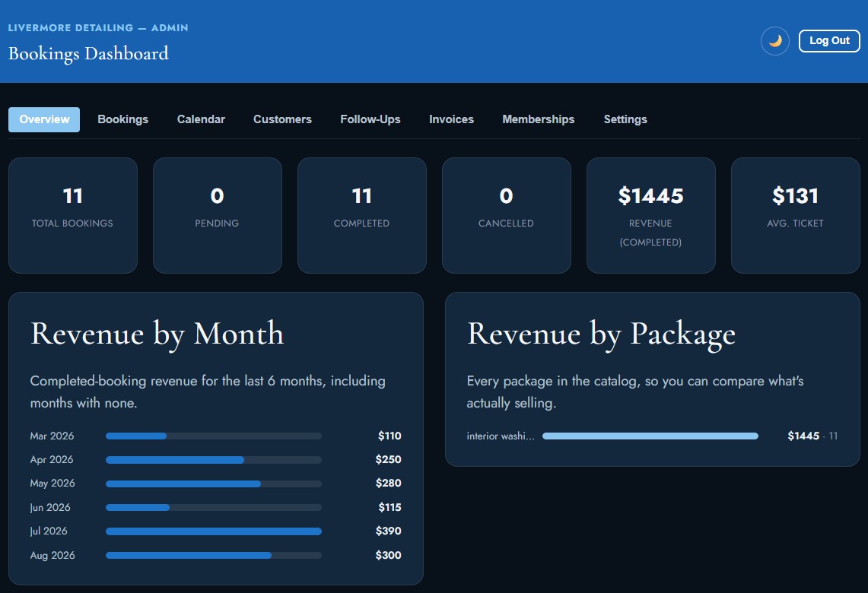Click the $115 revenue value
Screen dimensions: 868x593
pos(389,507)
